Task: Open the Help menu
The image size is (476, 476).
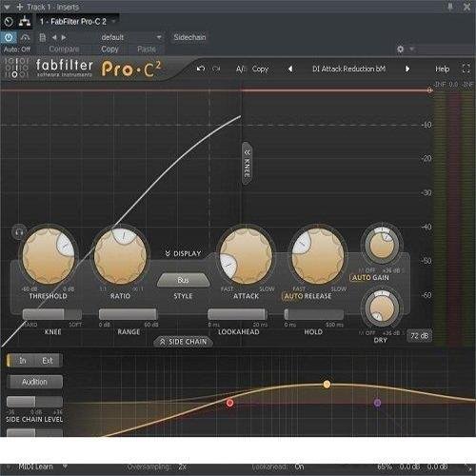Action: coord(442,69)
